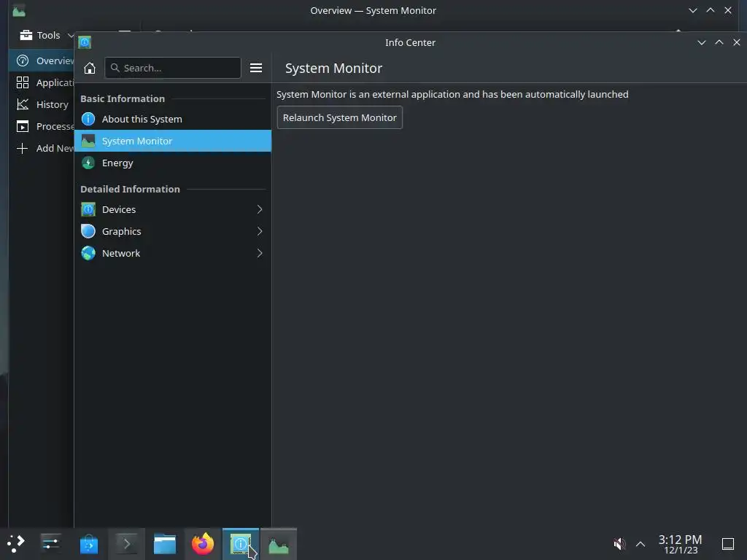Open the Network category

[172, 253]
